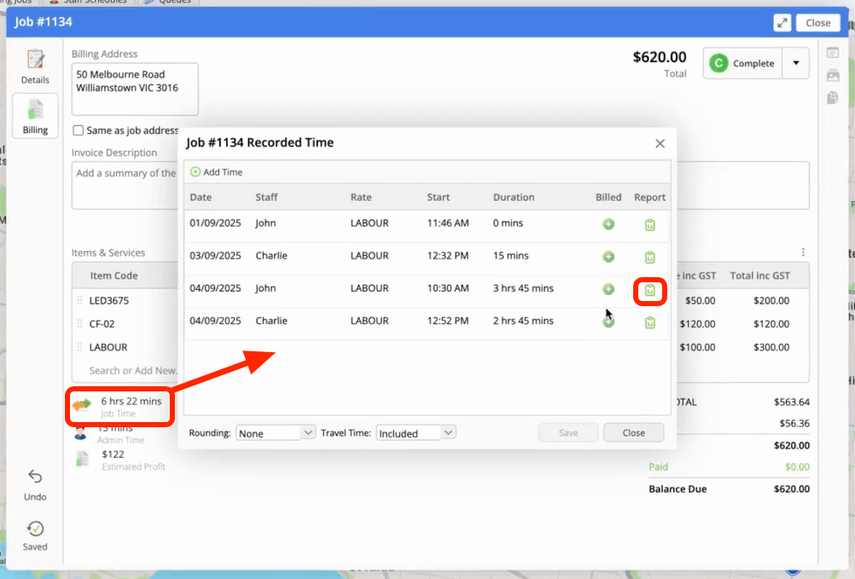Expand the Rounding dropdown
Image resolution: width=855 pixels, height=579 pixels.
(276, 433)
